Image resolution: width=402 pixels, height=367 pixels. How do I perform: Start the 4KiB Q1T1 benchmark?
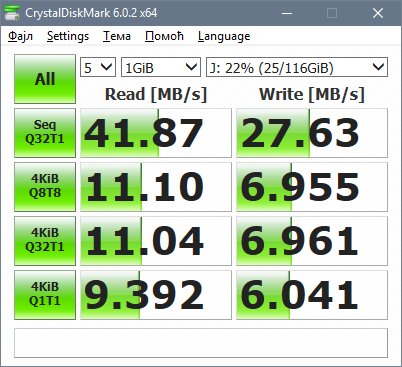tap(45, 295)
